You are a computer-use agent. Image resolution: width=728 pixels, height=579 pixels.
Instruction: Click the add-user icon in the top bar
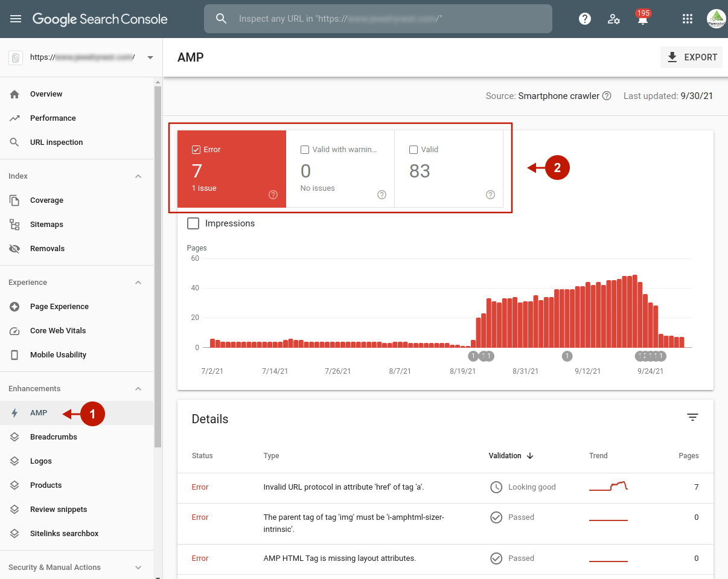[x=613, y=19]
